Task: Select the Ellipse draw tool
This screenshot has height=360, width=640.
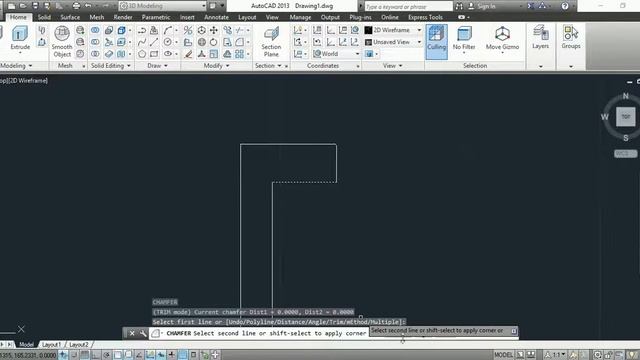Action: [x=168, y=54]
